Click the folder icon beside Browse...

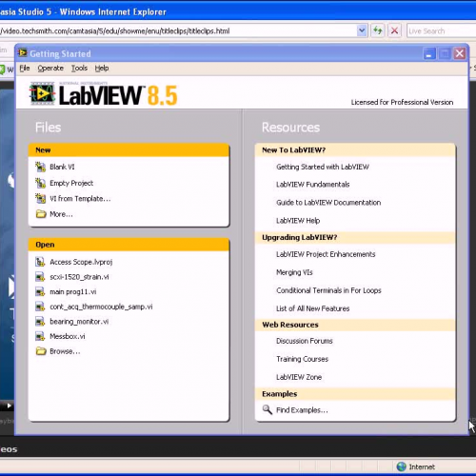41,351
